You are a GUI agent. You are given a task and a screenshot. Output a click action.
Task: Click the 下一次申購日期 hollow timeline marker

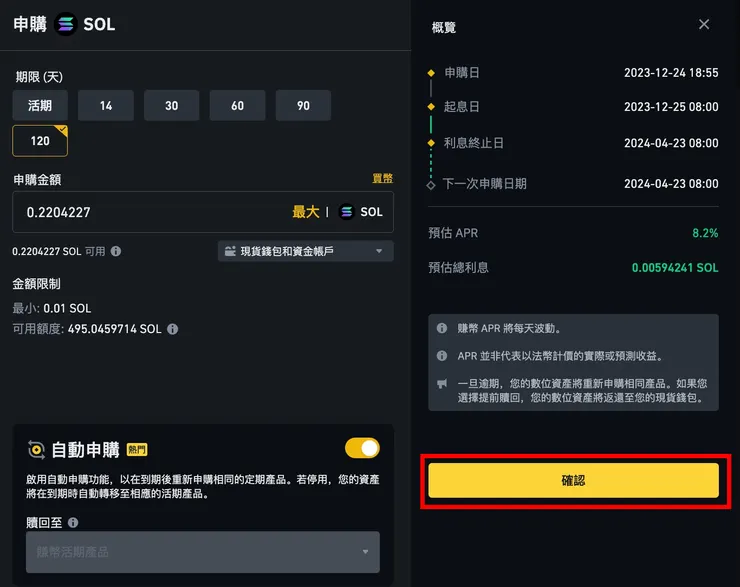tap(431, 185)
